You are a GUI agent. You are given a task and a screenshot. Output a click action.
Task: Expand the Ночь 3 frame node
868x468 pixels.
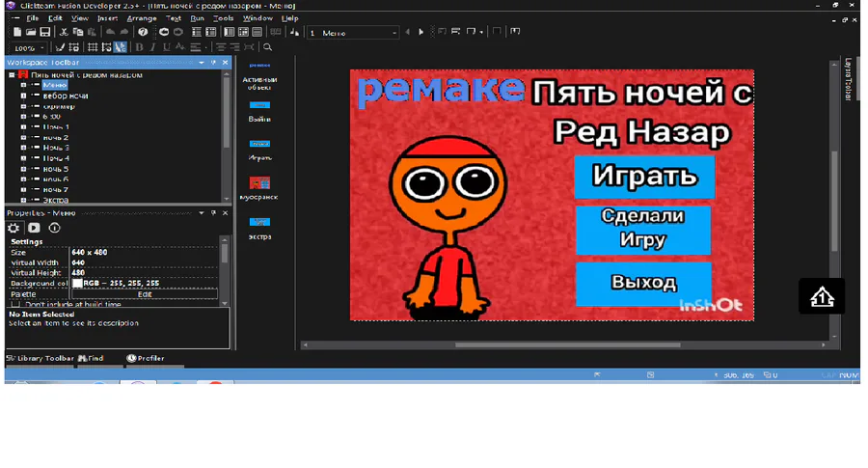pos(23,148)
